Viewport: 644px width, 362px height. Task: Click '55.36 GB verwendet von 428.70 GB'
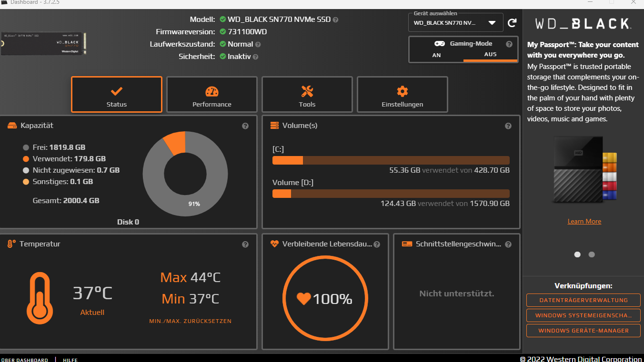449,170
